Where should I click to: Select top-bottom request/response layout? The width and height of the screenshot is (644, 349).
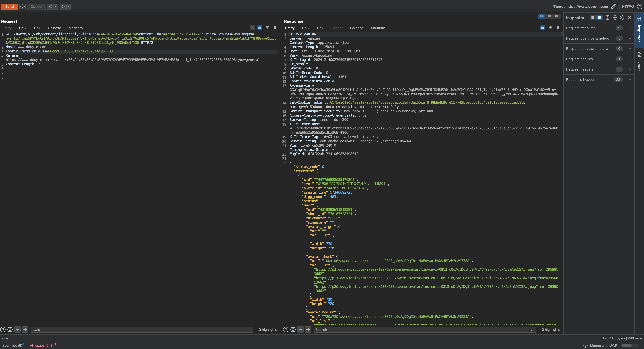(549, 16)
